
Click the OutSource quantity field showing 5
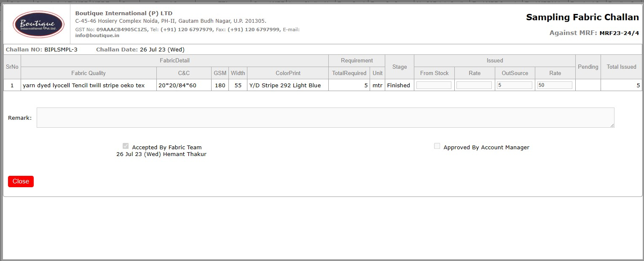[515, 85]
